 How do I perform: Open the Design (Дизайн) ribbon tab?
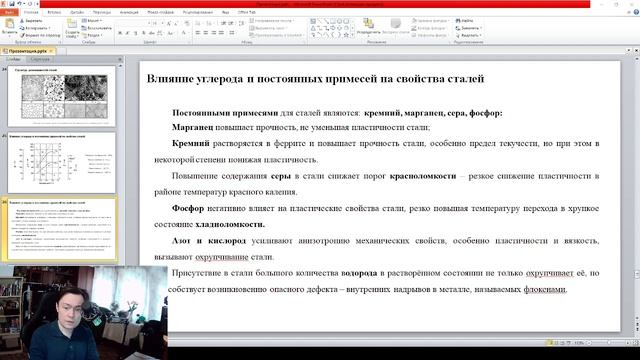click(x=77, y=12)
